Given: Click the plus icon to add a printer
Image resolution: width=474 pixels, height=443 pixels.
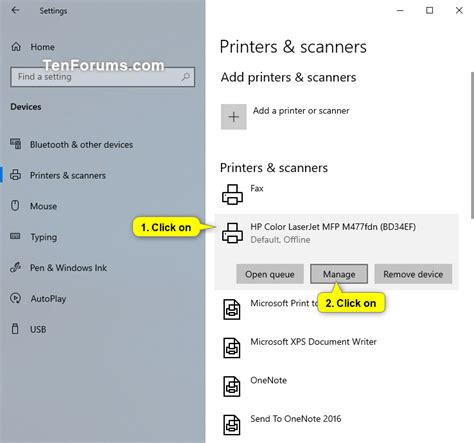Looking at the screenshot, I should click(x=234, y=117).
